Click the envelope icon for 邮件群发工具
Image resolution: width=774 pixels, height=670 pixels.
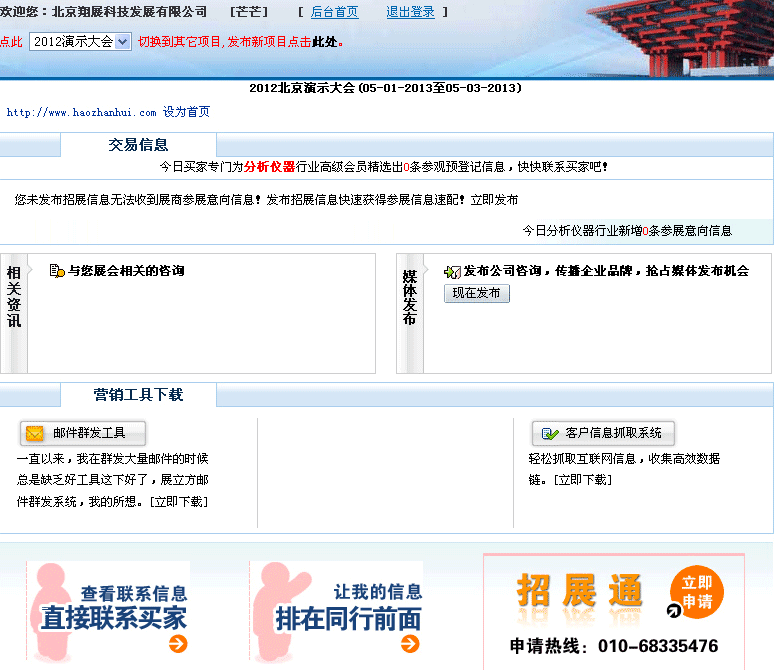coord(35,433)
